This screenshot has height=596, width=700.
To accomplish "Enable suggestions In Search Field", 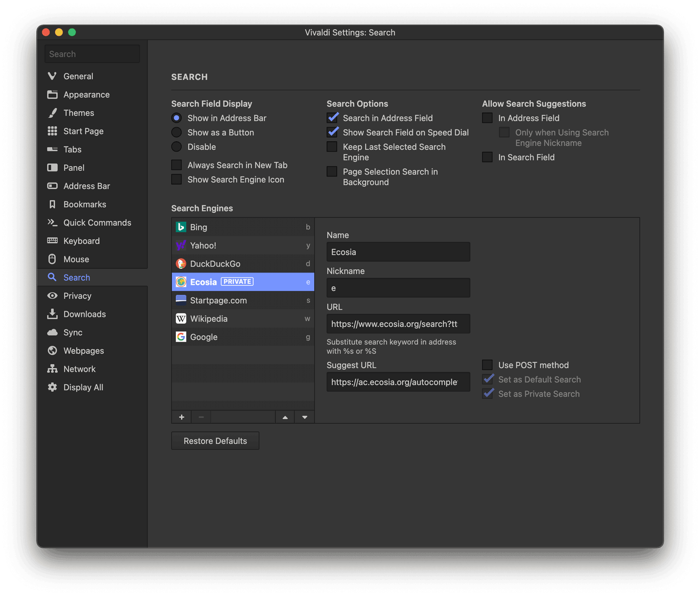I will click(x=487, y=157).
